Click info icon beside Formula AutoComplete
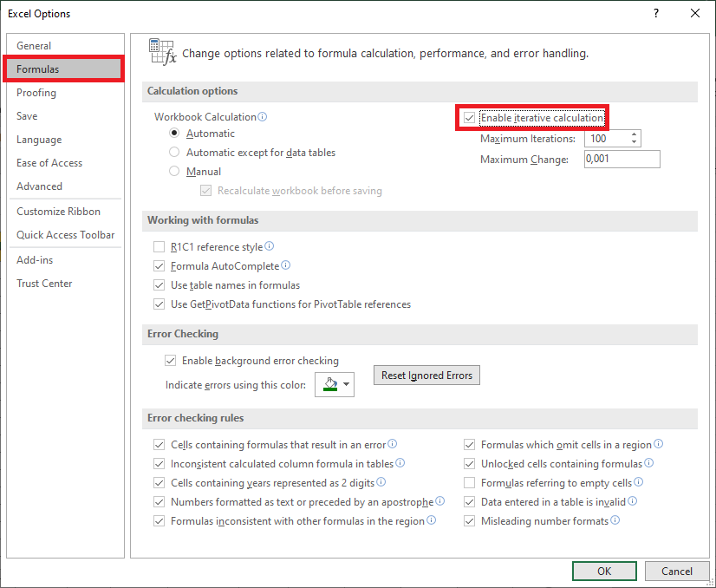 pyautogui.click(x=286, y=266)
